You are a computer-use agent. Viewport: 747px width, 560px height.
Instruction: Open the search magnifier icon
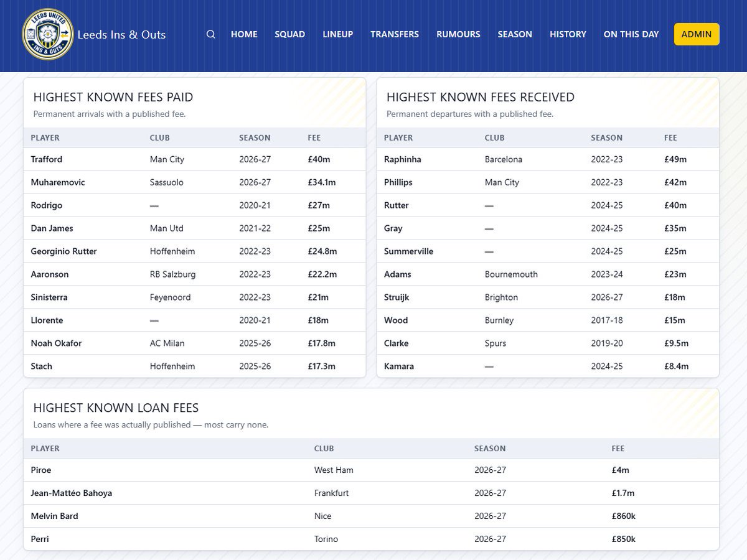[211, 34]
